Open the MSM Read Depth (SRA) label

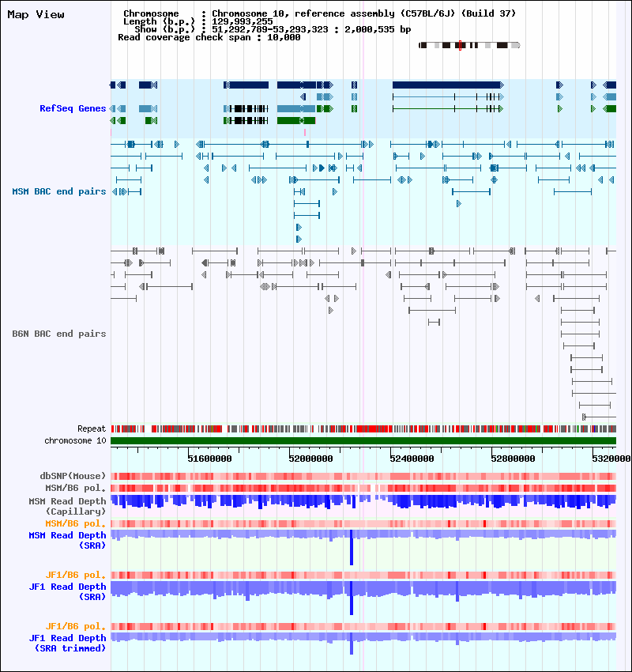pyautogui.click(x=67, y=541)
